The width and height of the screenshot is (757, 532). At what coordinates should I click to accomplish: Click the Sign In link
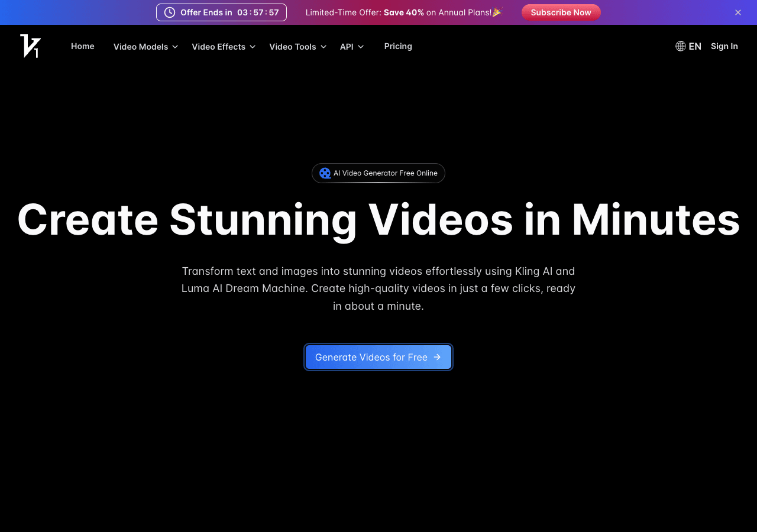click(724, 46)
